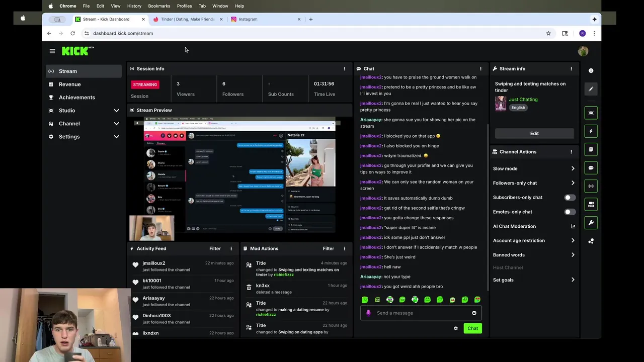Expand Banned words settings
The image size is (644, 362).
(x=573, y=255)
